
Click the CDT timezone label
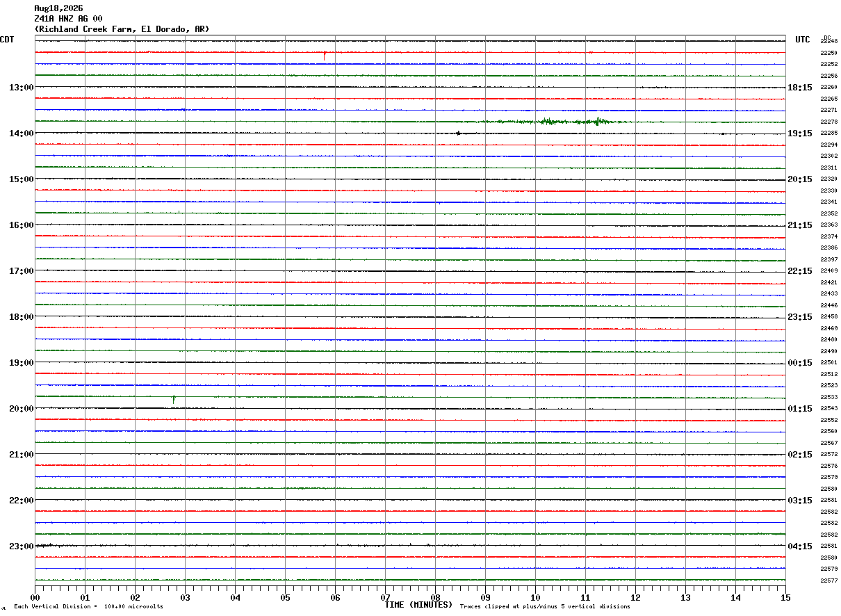pyautogui.click(x=7, y=40)
